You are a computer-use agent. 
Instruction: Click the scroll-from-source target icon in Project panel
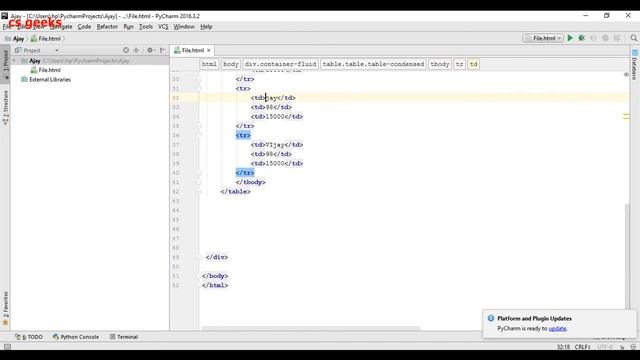[126, 50]
